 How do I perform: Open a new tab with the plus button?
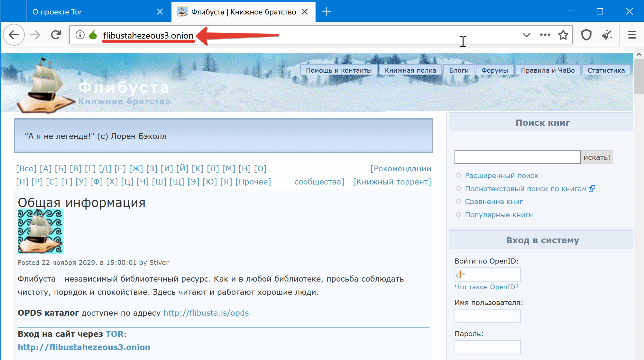[327, 12]
